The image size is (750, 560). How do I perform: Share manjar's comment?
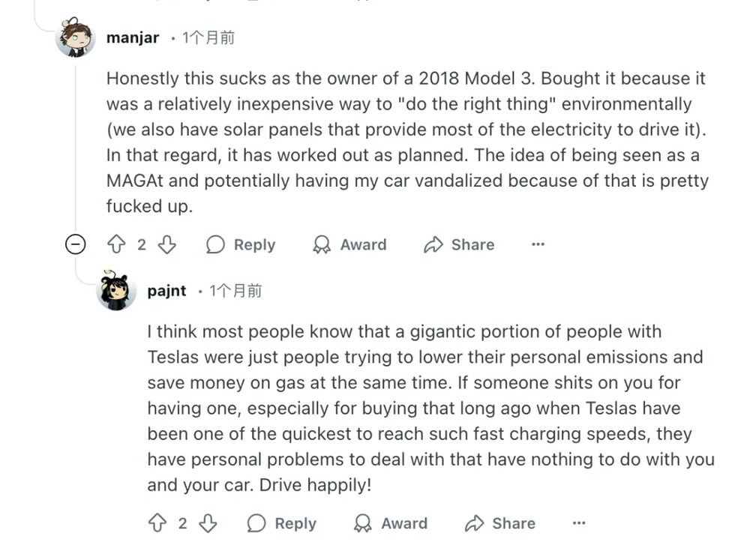pos(459,244)
